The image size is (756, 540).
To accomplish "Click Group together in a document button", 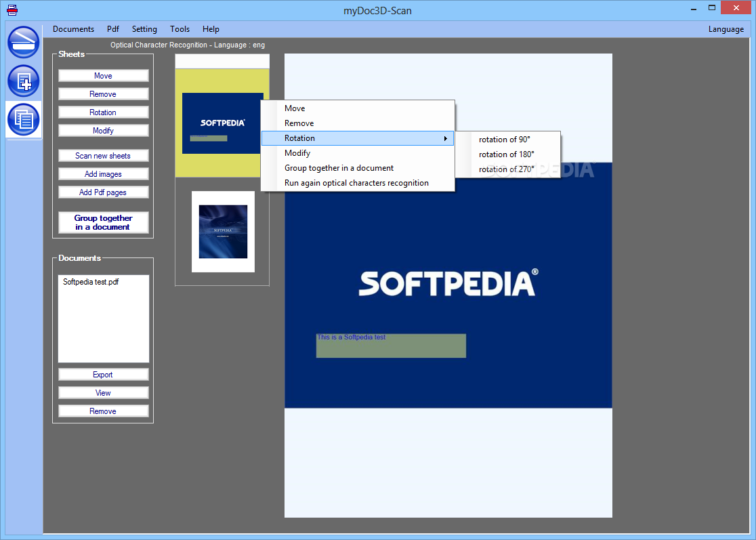I will tap(103, 223).
